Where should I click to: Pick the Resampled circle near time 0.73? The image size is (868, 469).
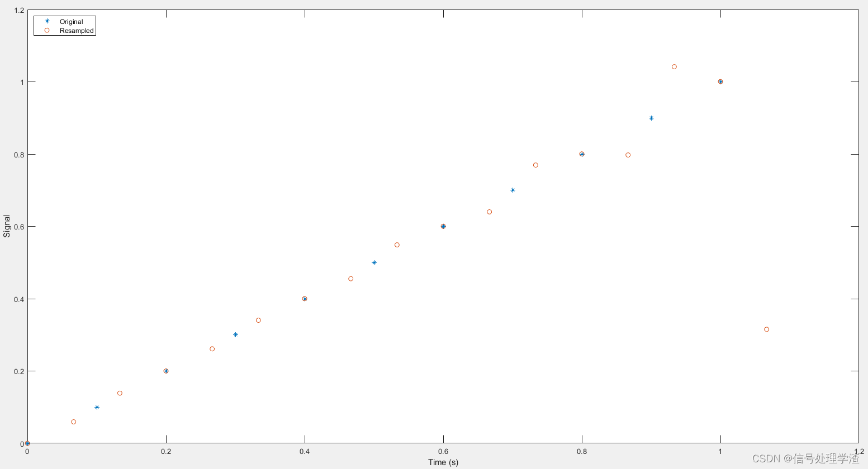click(x=535, y=165)
